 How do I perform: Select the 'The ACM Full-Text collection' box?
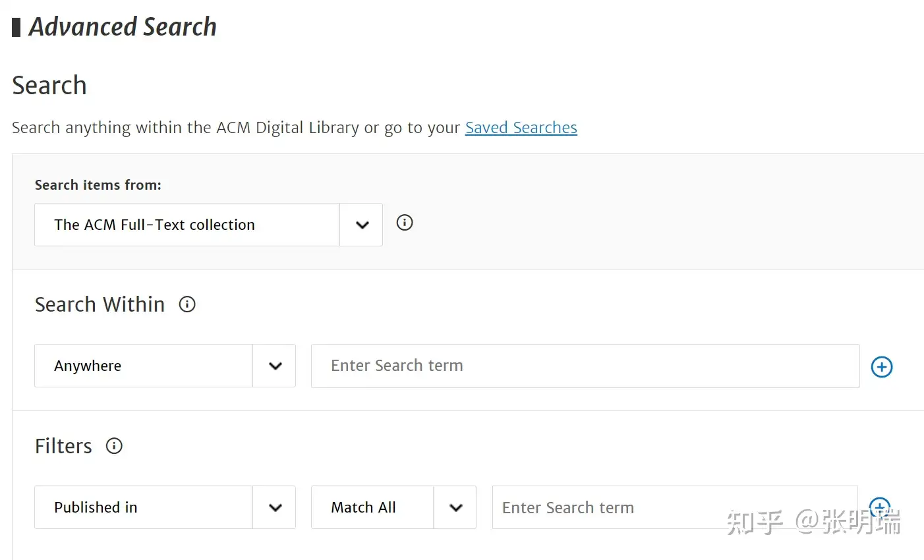coord(187,225)
